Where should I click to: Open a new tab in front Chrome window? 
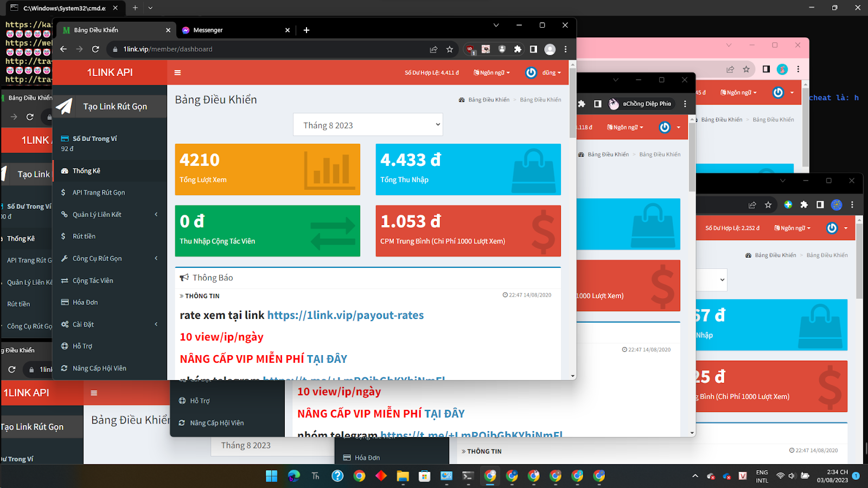coord(307,30)
